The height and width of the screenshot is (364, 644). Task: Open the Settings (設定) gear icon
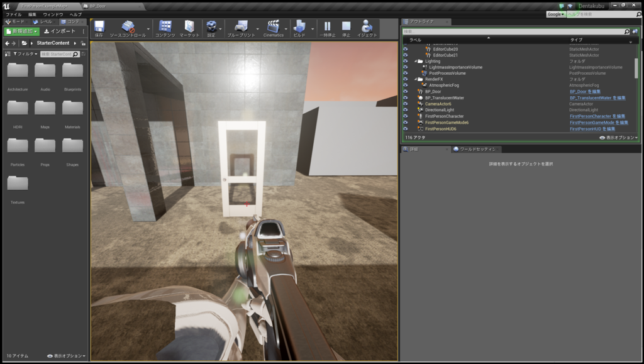211,26
